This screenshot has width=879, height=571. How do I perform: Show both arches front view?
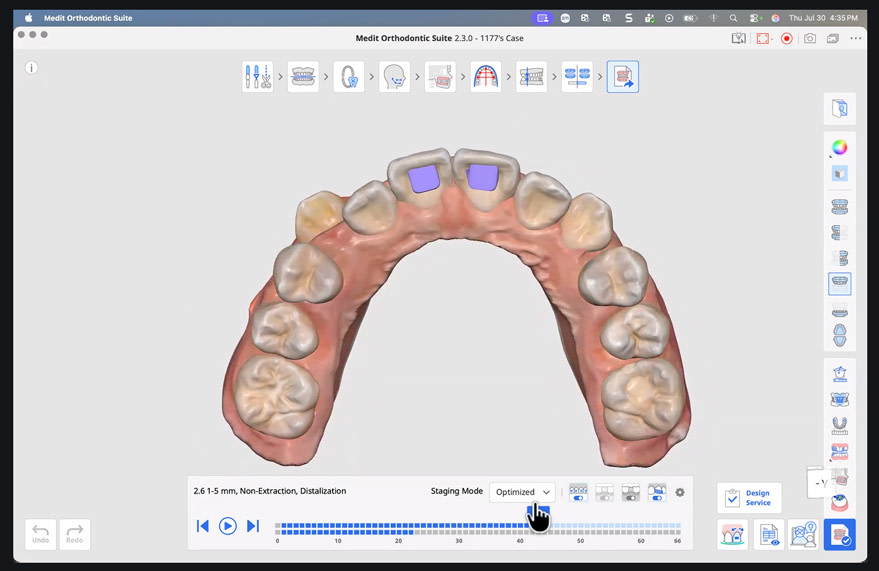pos(839,207)
